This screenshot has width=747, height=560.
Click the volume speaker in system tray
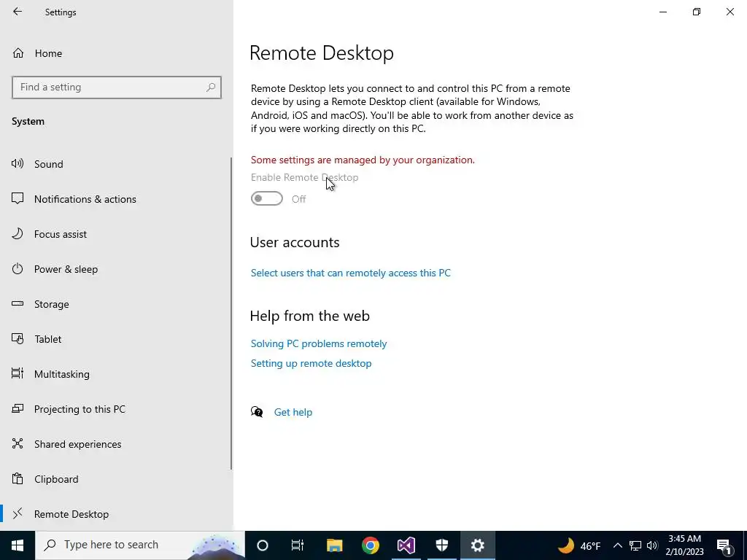652,545
